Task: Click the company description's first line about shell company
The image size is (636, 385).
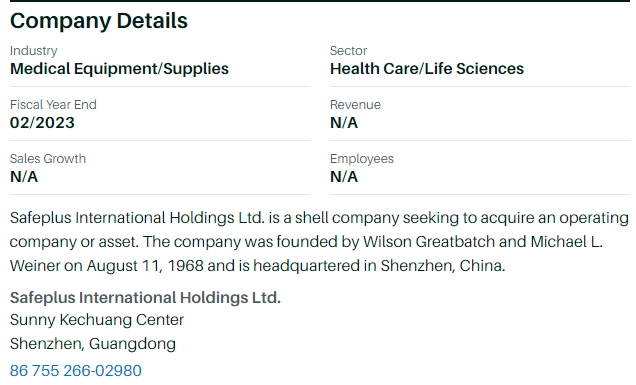Action: (x=319, y=218)
